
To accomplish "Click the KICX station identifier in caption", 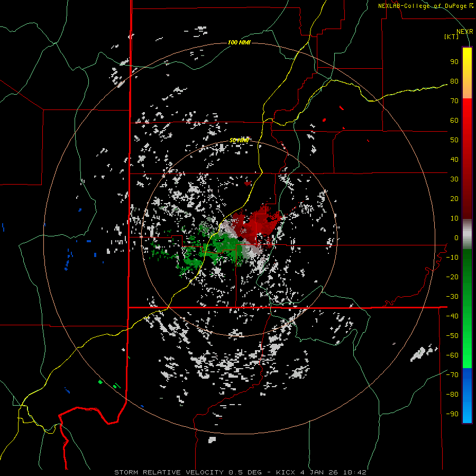I will pos(286,472).
